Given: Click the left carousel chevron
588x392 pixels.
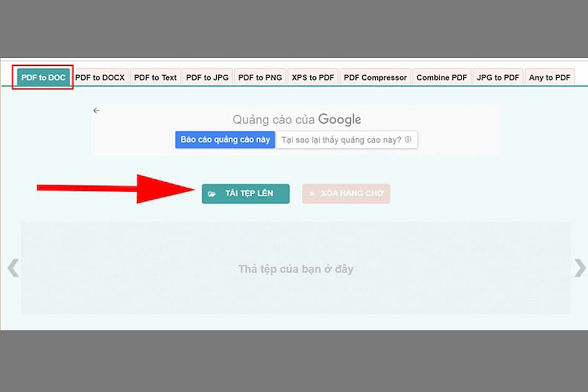Looking at the screenshot, I should (13, 268).
